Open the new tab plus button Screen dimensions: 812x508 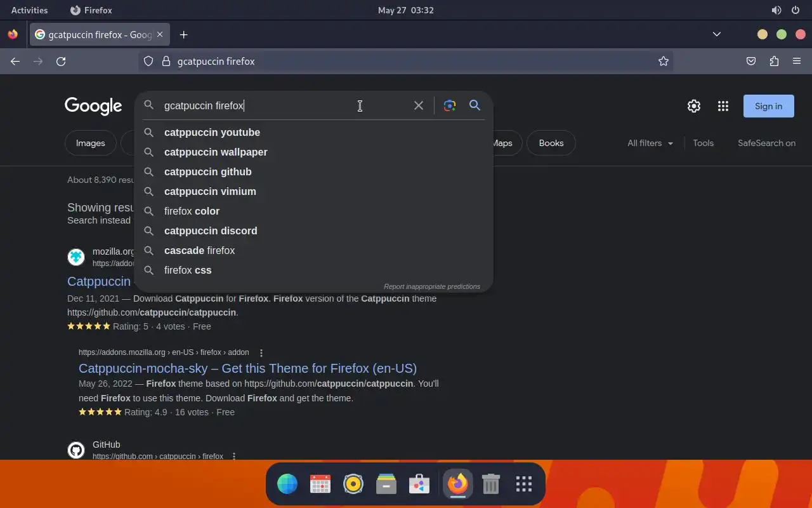[184, 35]
